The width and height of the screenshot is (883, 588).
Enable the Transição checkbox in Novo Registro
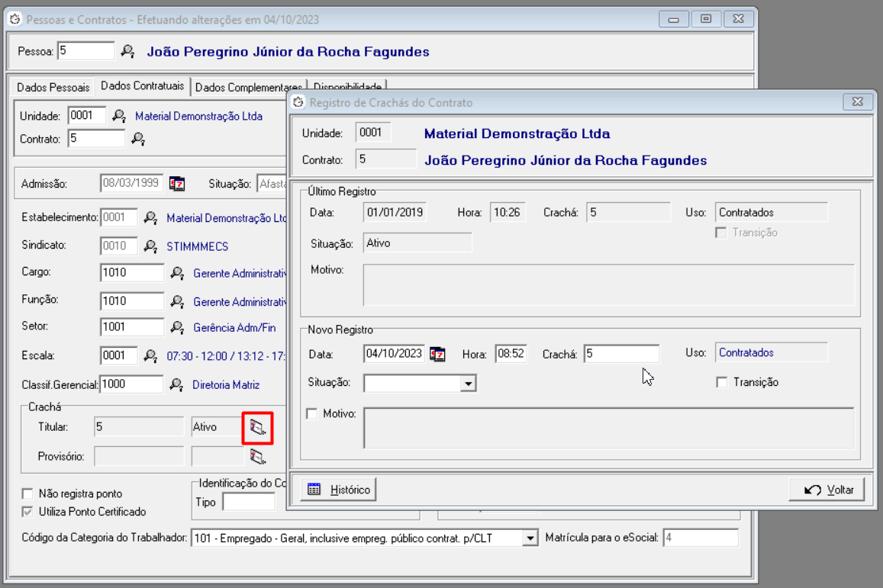click(722, 382)
